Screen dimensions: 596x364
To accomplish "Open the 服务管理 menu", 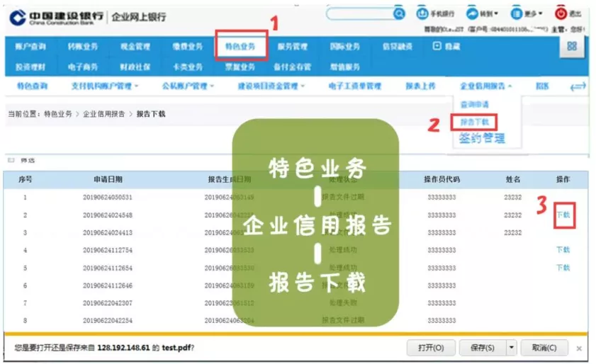I will tap(292, 47).
